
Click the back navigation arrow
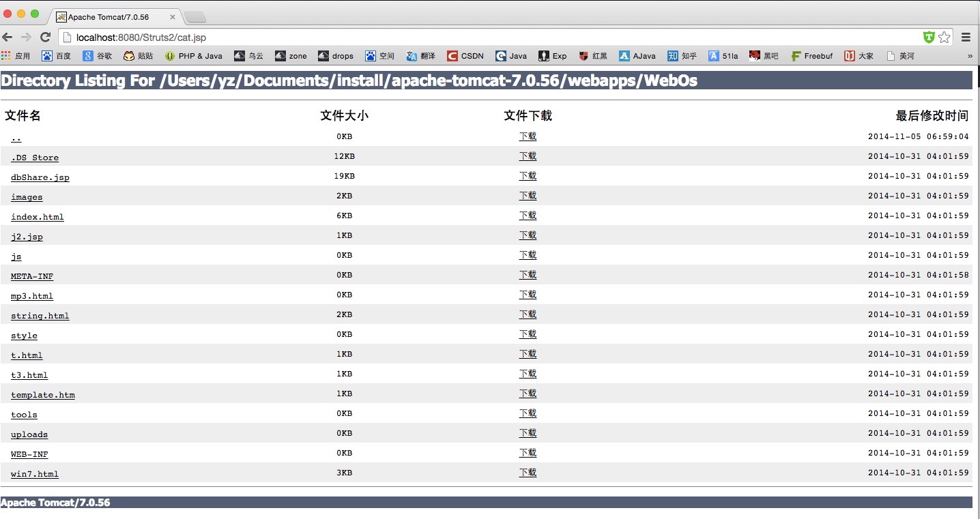(x=8, y=38)
